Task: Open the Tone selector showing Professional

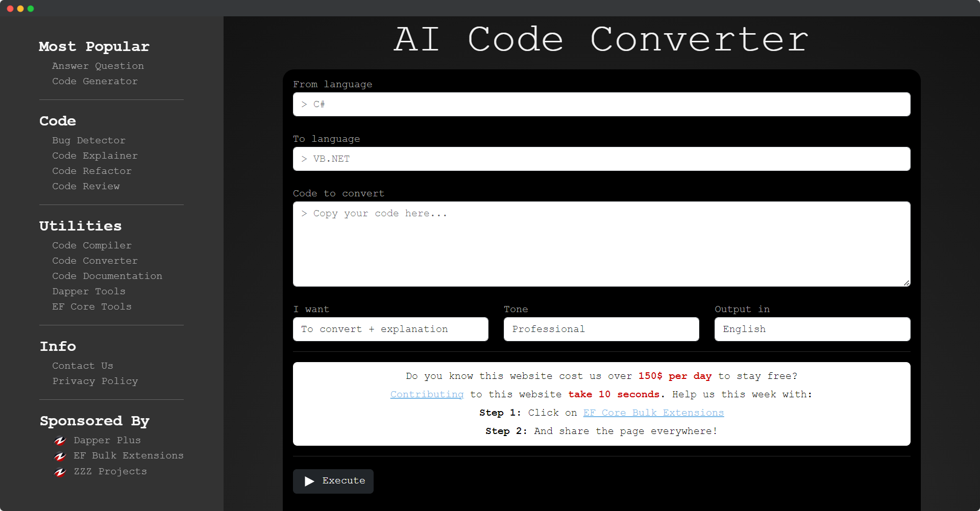Action: tap(601, 329)
